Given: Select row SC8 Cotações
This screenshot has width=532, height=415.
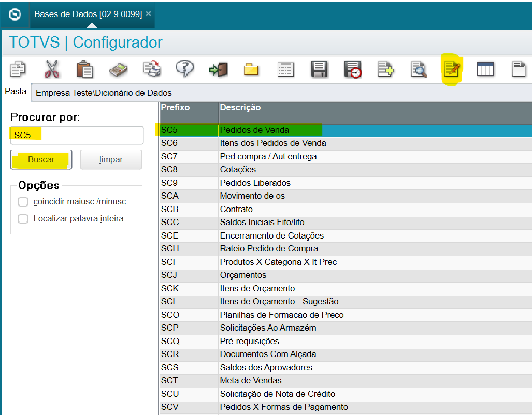Looking at the screenshot, I should coord(346,170).
